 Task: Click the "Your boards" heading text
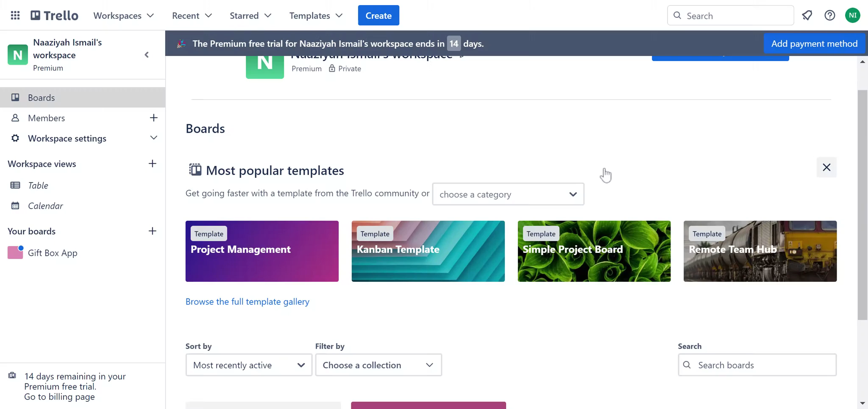pyautogui.click(x=32, y=231)
